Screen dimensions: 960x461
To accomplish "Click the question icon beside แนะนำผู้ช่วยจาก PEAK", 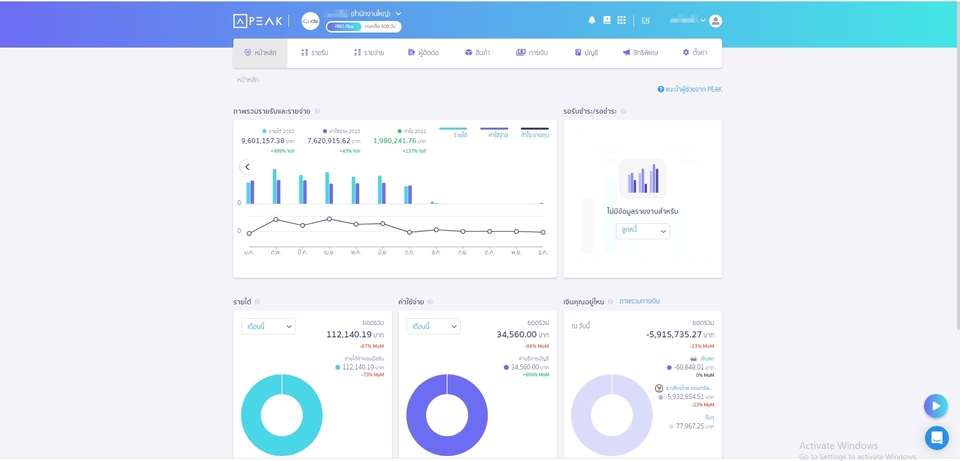I will click(x=661, y=89).
